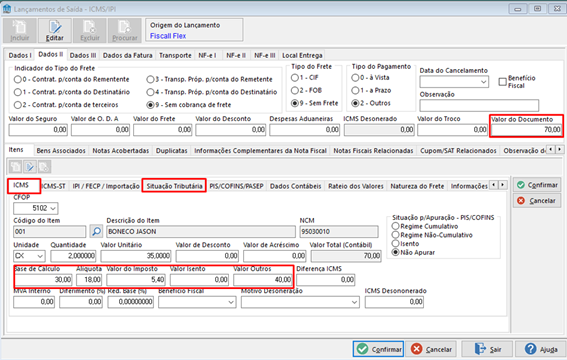Select radio 3 - Transp. Próp. p/conta do Remetente
This screenshot has height=360, width=567.
click(x=150, y=79)
